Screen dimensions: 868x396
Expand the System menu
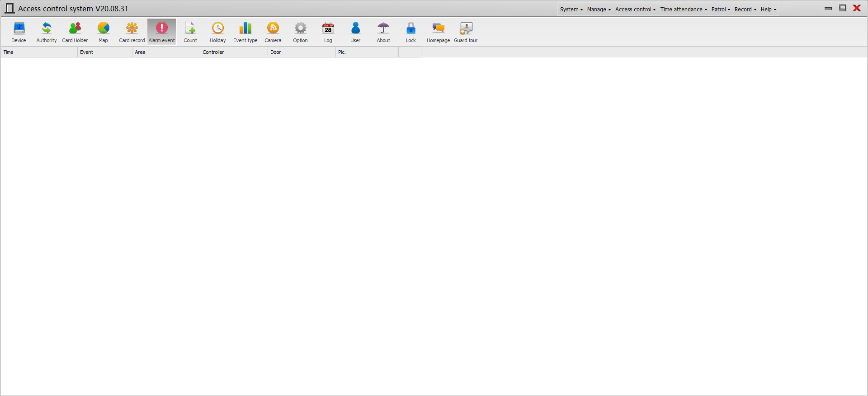click(571, 9)
